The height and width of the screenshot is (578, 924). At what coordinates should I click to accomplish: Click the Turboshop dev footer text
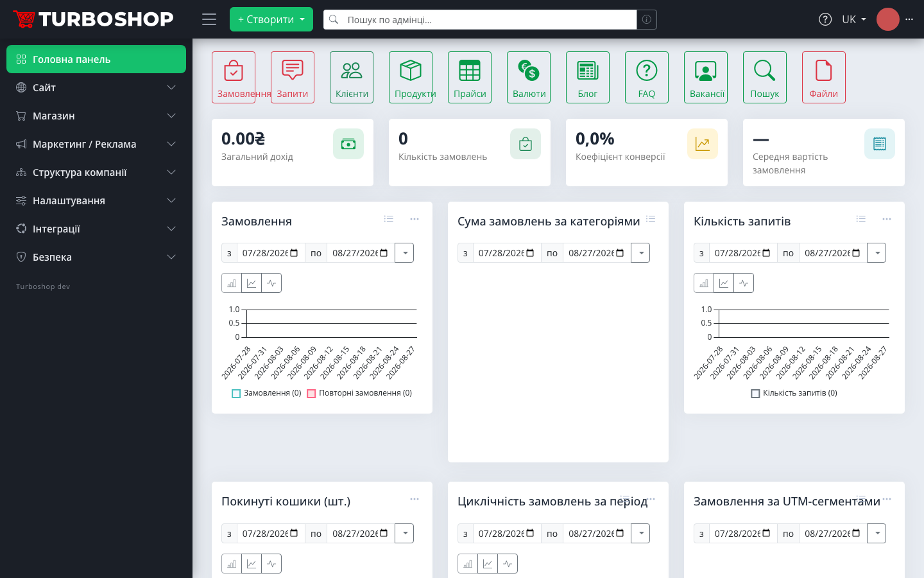point(43,286)
